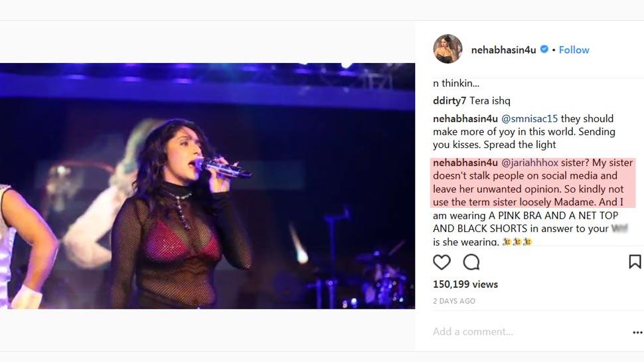Screen dimensions: 644x362
Task: Click nehabhasin4u name in highlighted comment
Action: pos(465,163)
